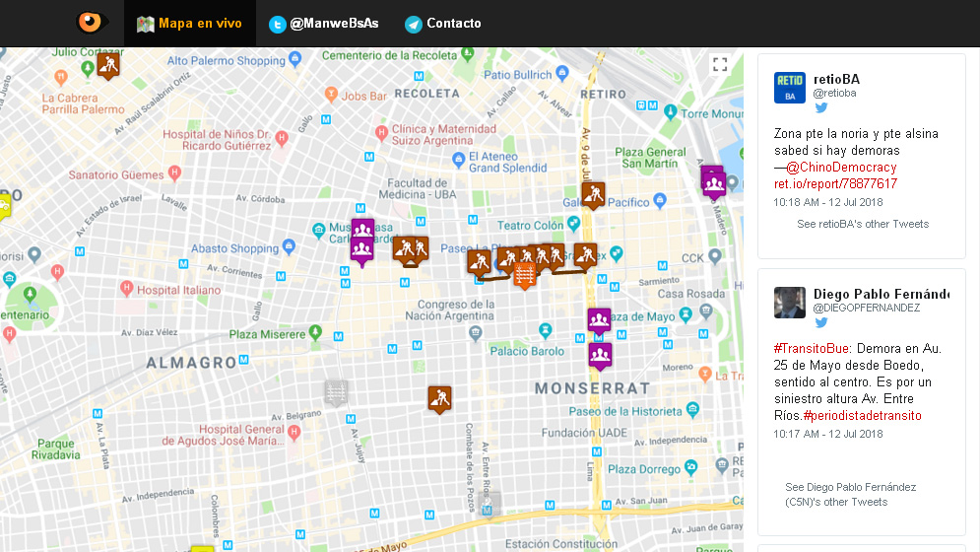Screen dimensions: 980x552
Task: Click Cementerio de la Recoleta pin
Action: pyautogui.click(x=468, y=54)
